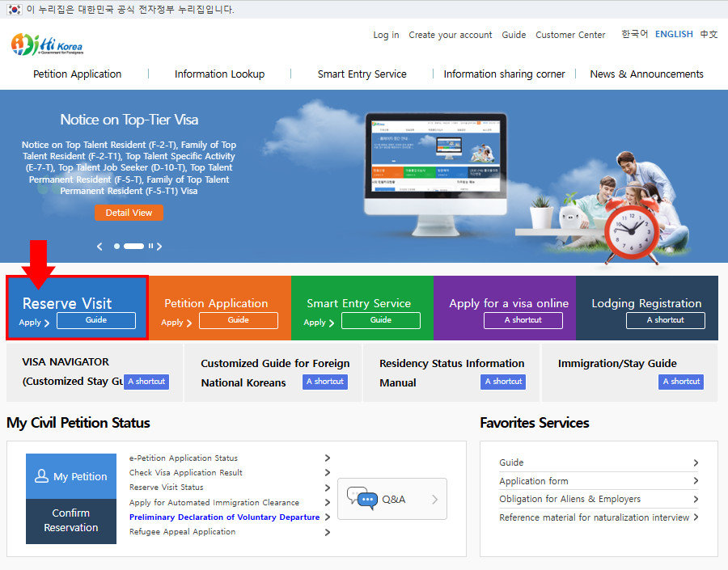Expand the Information Lookup menu
The width and height of the screenshot is (728, 570).
[219, 74]
